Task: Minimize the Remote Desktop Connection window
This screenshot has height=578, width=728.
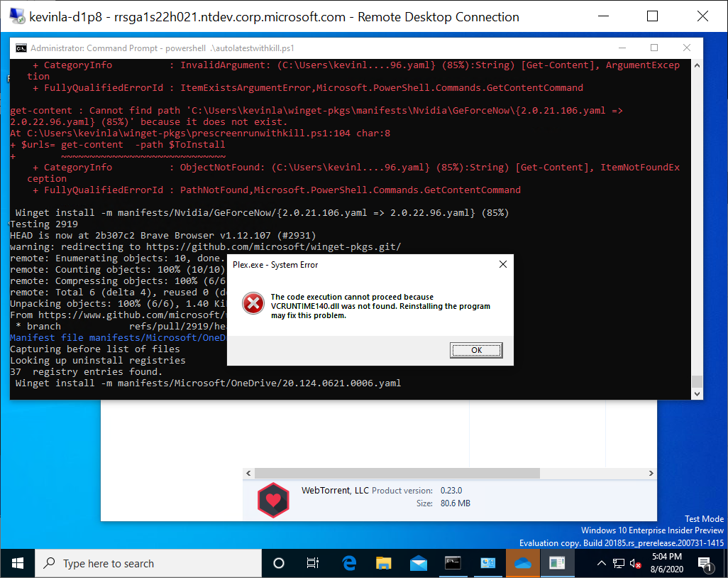Action: pyautogui.click(x=603, y=16)
